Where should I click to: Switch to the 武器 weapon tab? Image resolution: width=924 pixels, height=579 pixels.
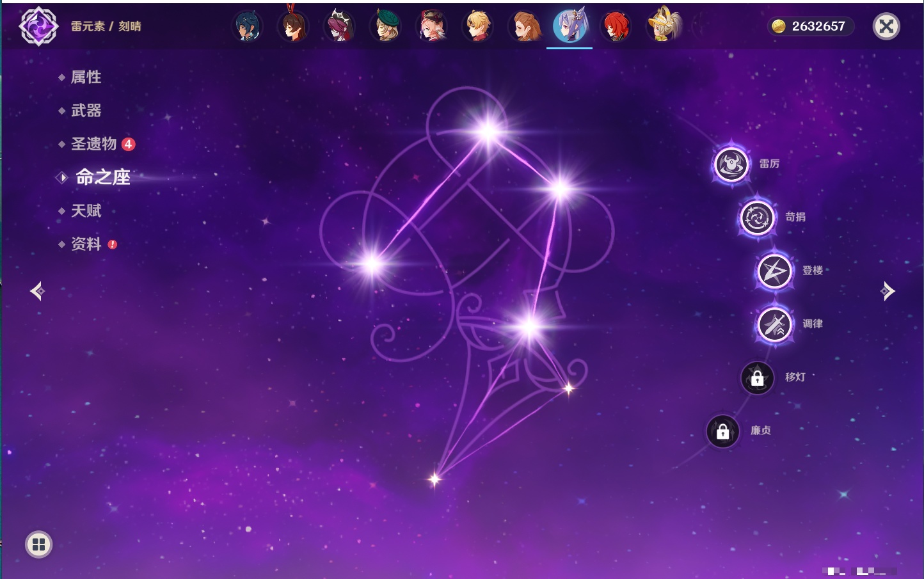click(x=86, y=111)
